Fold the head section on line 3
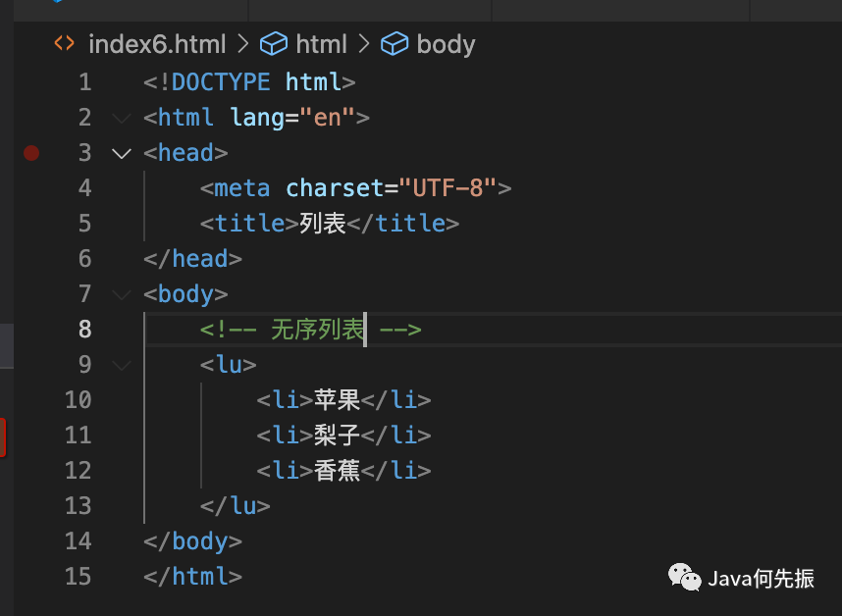Screen dimensions: 842x616 (x=122, y=153)
